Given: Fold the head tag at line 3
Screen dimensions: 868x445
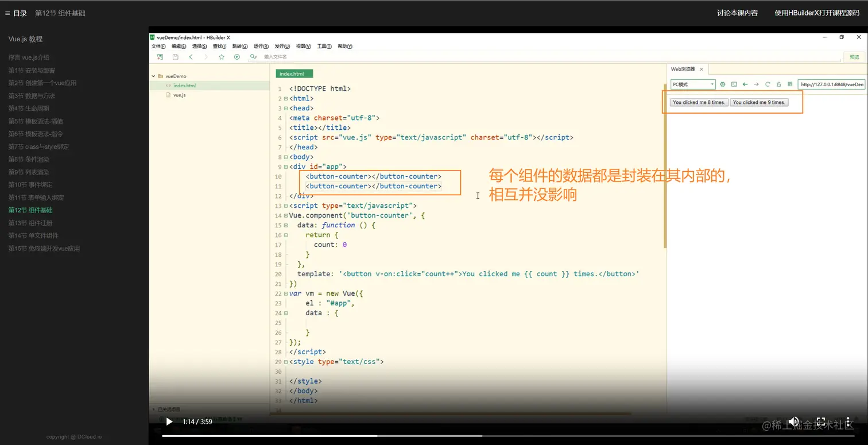Looking at the screenshot, I should point(286,109).
